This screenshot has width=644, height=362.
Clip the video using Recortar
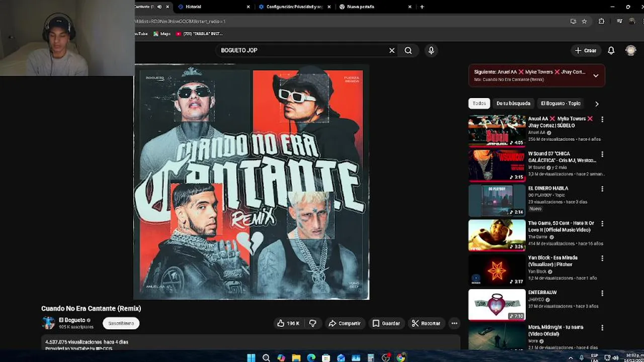(426, 323)
